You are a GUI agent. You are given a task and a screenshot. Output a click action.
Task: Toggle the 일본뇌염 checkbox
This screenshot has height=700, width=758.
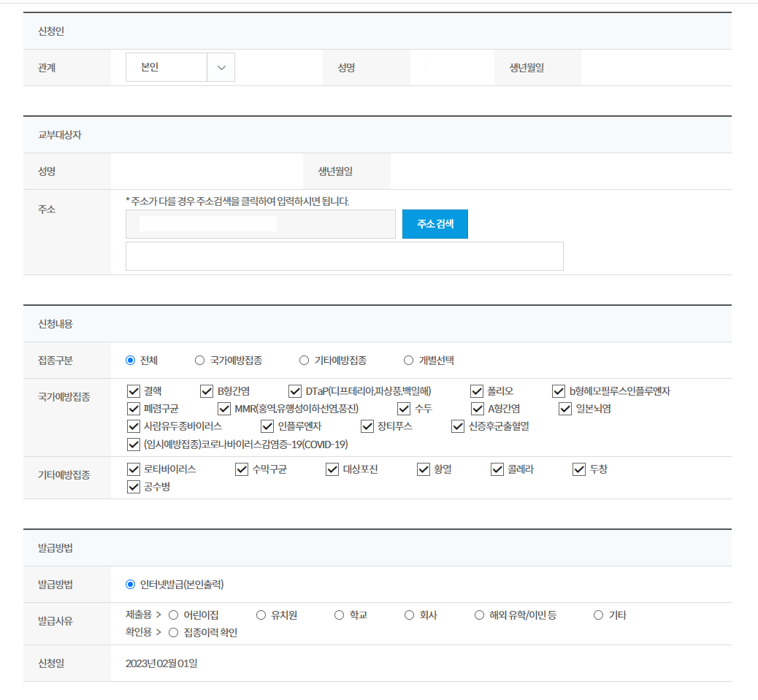tap(565, 409)
